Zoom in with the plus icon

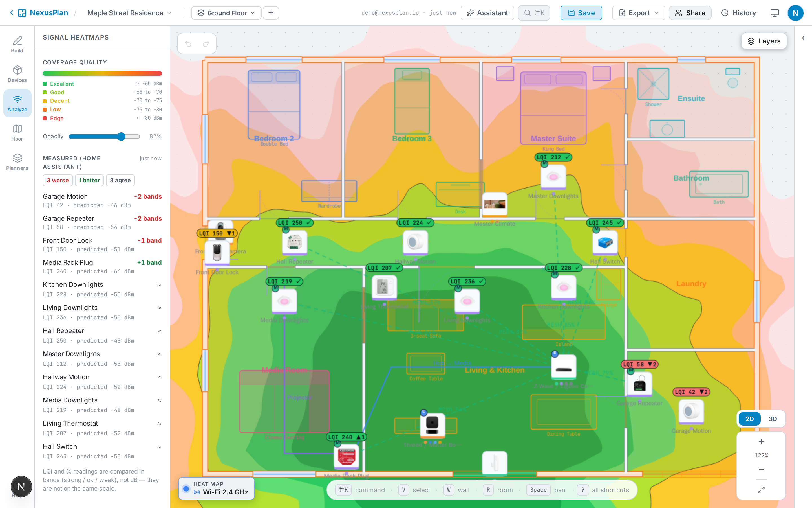[761, 441]
